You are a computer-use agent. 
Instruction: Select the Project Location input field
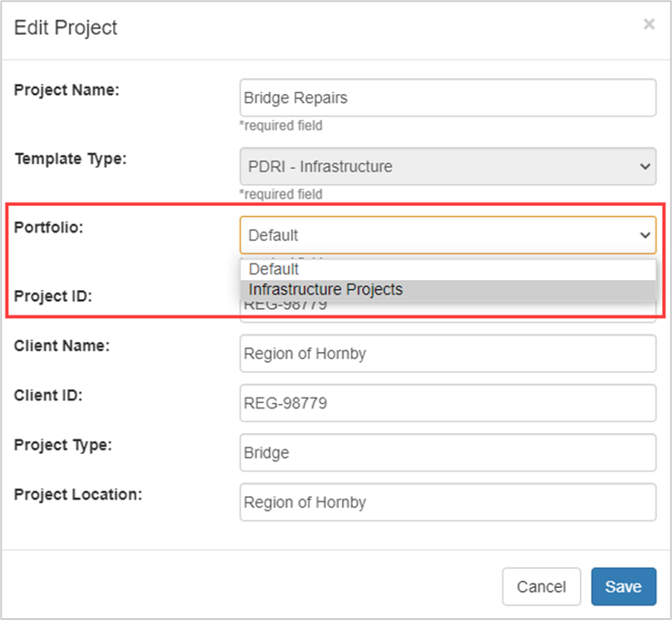tap(447, 501)
